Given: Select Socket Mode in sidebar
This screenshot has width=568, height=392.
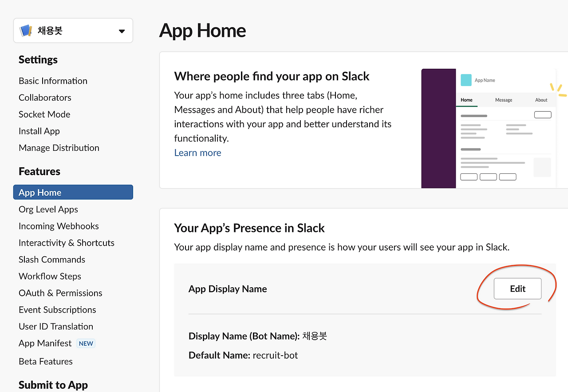Looking at the screenshot, I should point(44,114).
